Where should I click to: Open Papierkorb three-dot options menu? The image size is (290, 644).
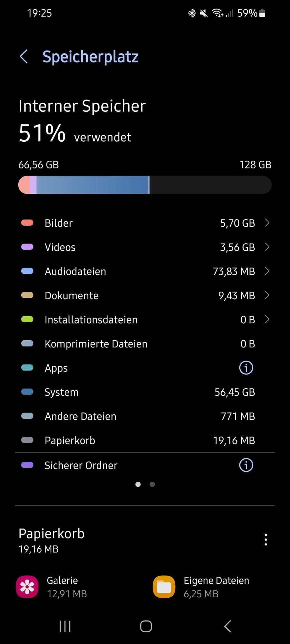coord(266,540)
